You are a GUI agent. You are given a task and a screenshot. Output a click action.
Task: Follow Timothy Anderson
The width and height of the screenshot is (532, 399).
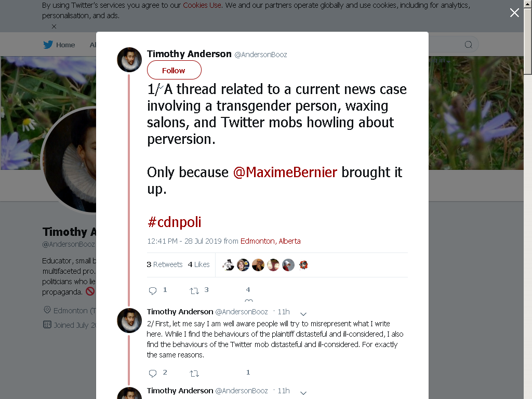pyautogui.click(x=174, y=70)
